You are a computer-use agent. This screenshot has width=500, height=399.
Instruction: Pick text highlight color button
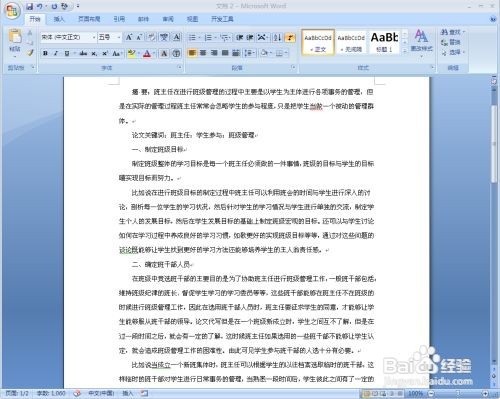131,53
